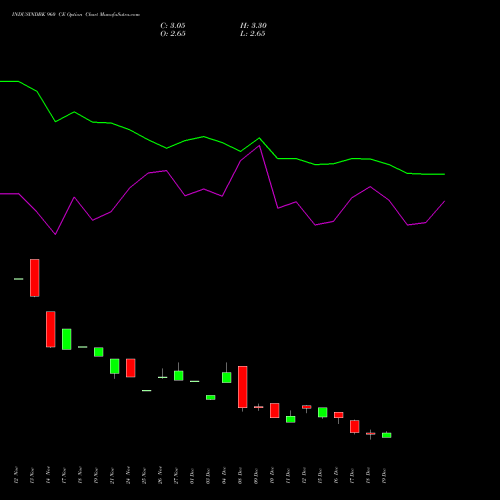Click the low value L: 2.65

click(253, 34)
